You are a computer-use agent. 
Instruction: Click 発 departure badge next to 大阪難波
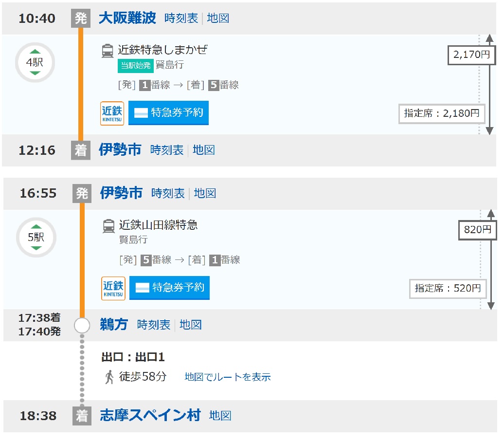pos(81,18)
